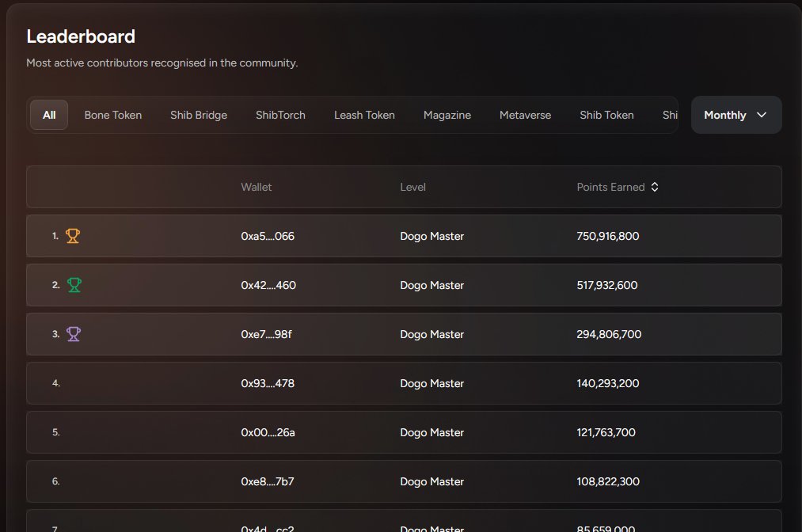This screenshot has height=532, width=802.
Task: Select wallet 0xa5....066
Action: 268,237
